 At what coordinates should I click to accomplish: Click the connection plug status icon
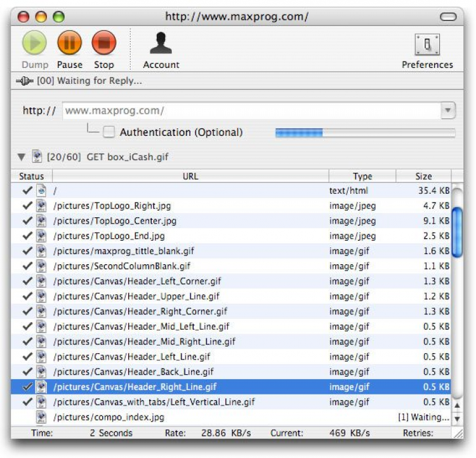tap(24, 81)
